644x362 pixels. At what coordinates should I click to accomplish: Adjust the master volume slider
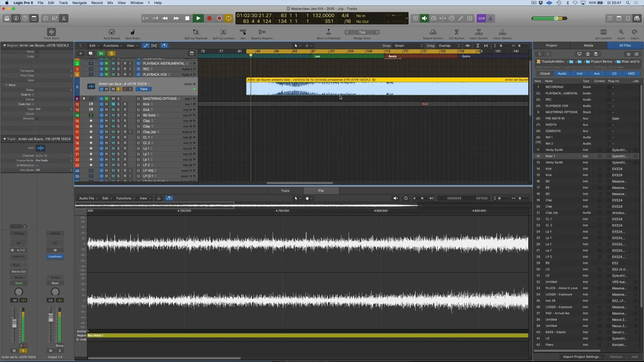pyautogui.click(x=556, y=18)
